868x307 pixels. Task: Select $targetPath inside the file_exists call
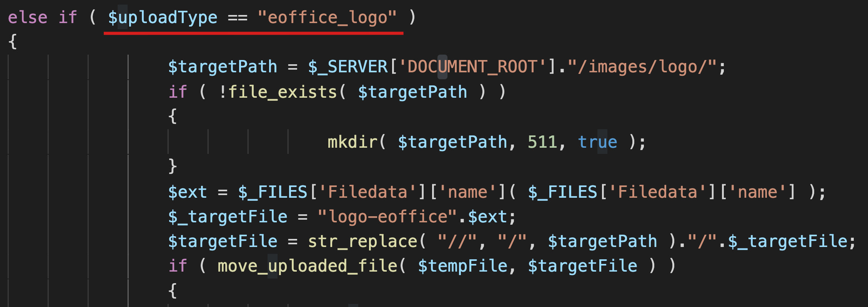[x=412, y=92]
